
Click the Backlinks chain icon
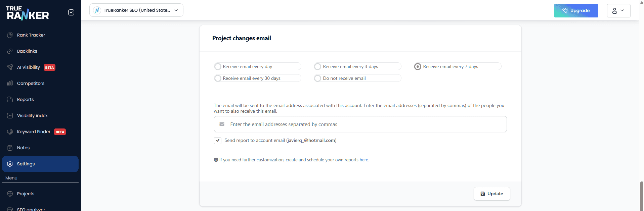coord(10,51)
